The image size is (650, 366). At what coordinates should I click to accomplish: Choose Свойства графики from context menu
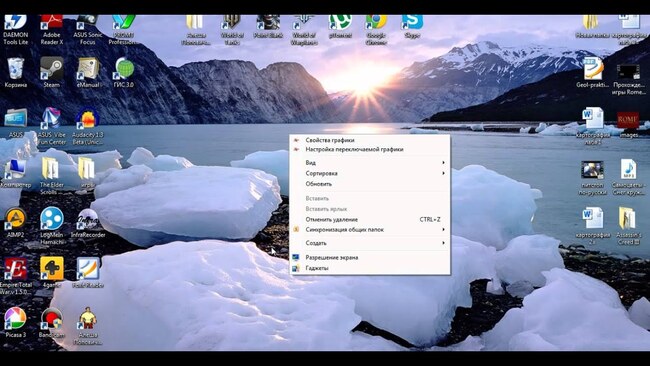(x=370, y=140)
